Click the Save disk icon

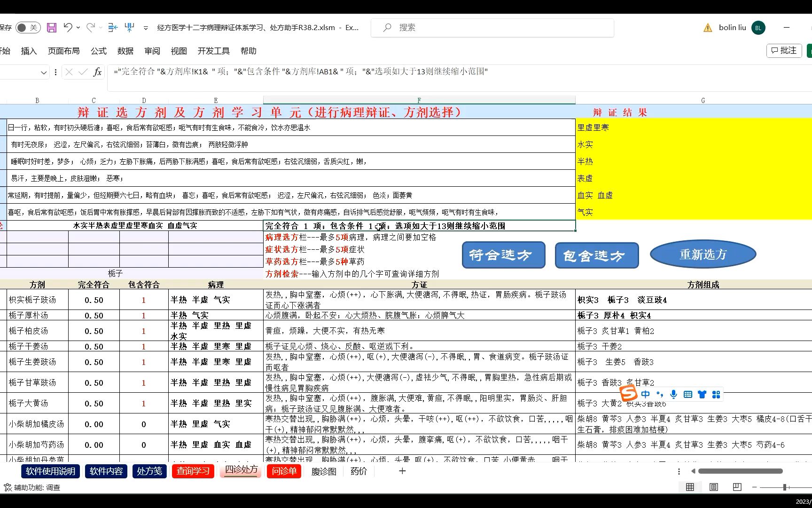point(52,28)
